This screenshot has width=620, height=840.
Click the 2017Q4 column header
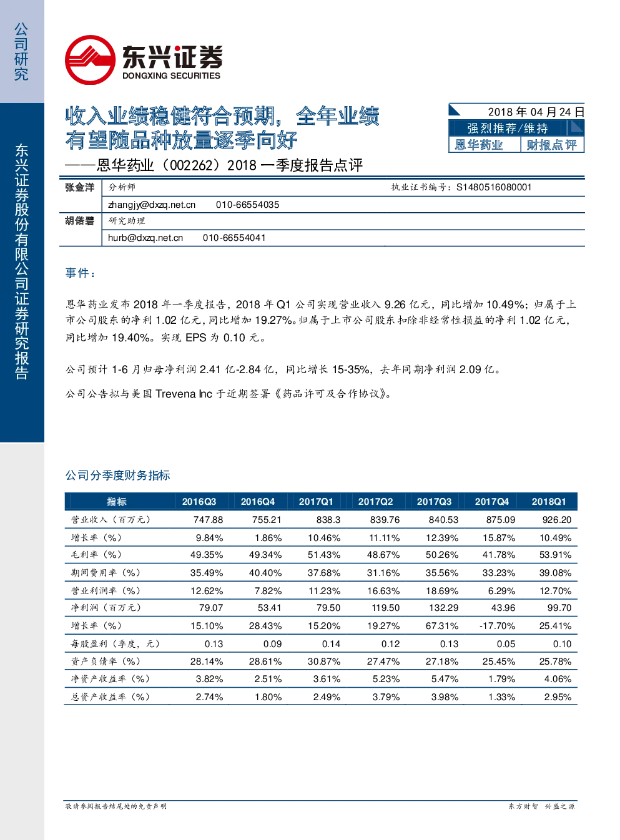point(492,502)
